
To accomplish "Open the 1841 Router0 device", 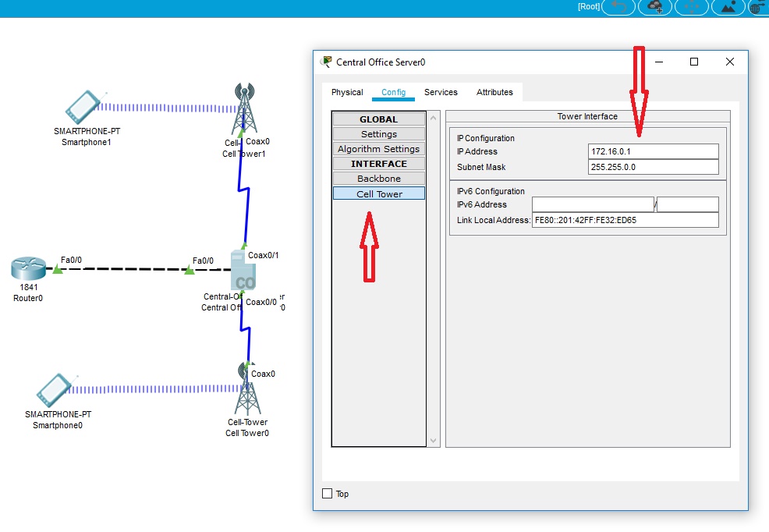I will (28, 269).
